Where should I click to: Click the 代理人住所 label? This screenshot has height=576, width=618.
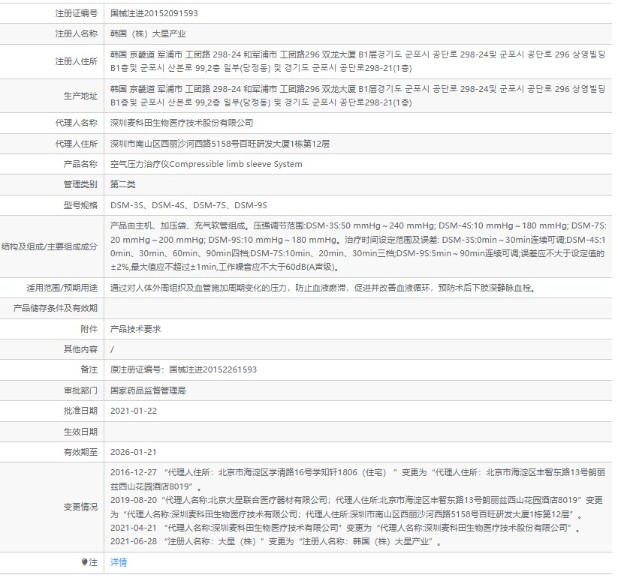coord(76,144)
